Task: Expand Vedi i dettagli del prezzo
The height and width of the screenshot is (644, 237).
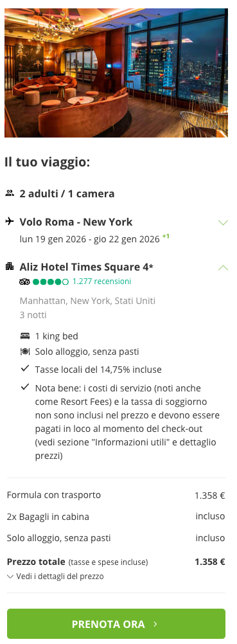Action: click(x=55, y=577)
